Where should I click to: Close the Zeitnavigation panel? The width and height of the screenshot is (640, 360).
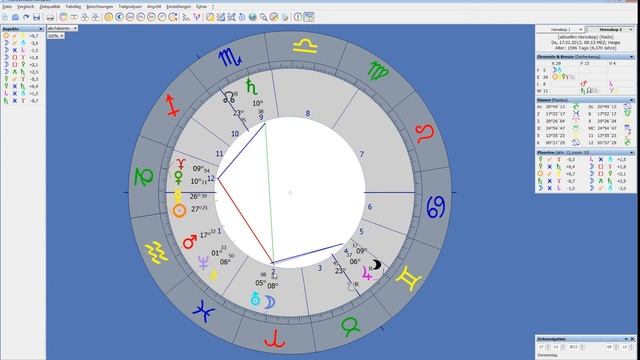[x=633, y=339]
